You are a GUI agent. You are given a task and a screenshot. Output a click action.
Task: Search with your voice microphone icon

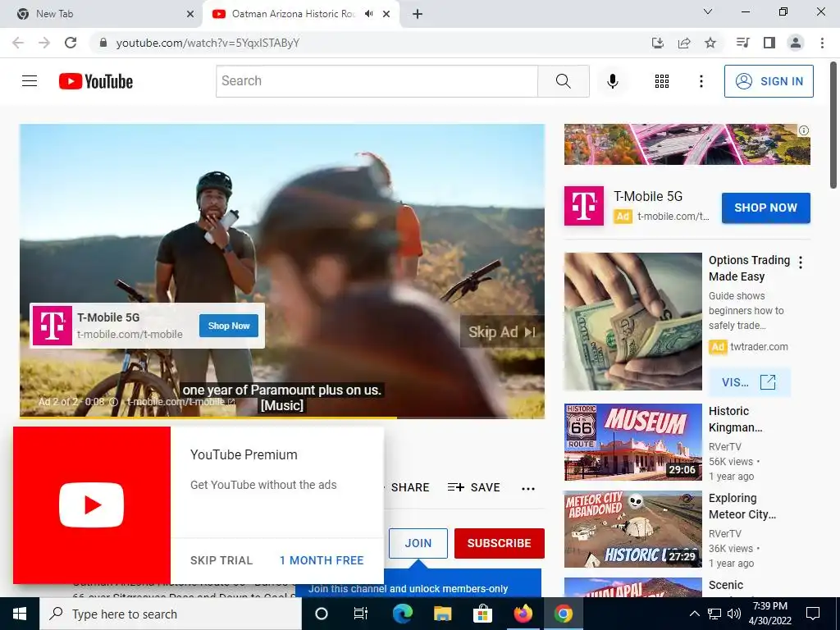[x=612, y=81]
